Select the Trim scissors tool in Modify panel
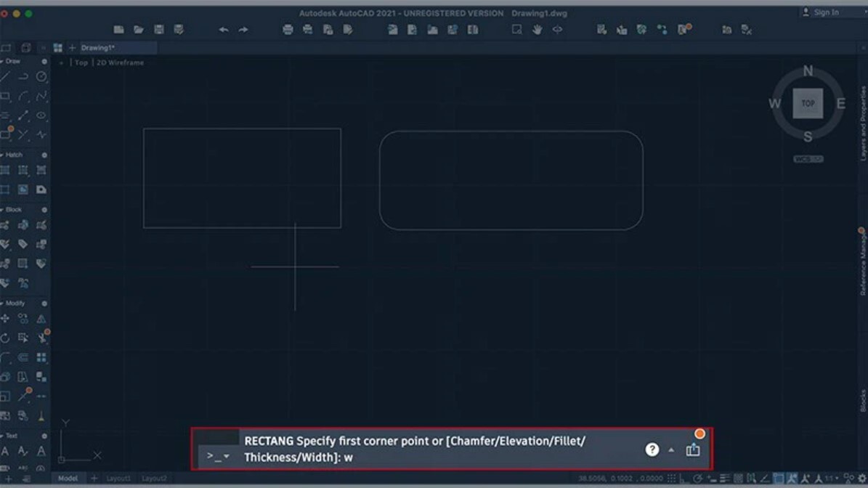Viewport: 868px width, 488px height. tap(41, 338)
